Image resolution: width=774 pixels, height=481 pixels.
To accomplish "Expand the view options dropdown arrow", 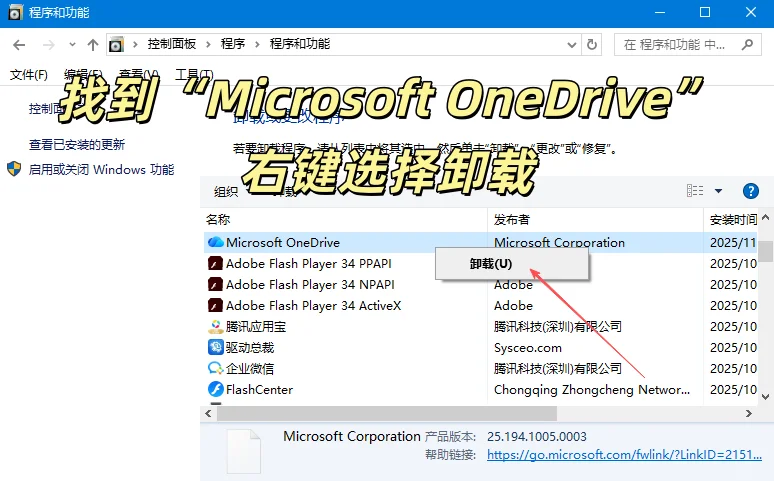I will (x=718, y=191).
